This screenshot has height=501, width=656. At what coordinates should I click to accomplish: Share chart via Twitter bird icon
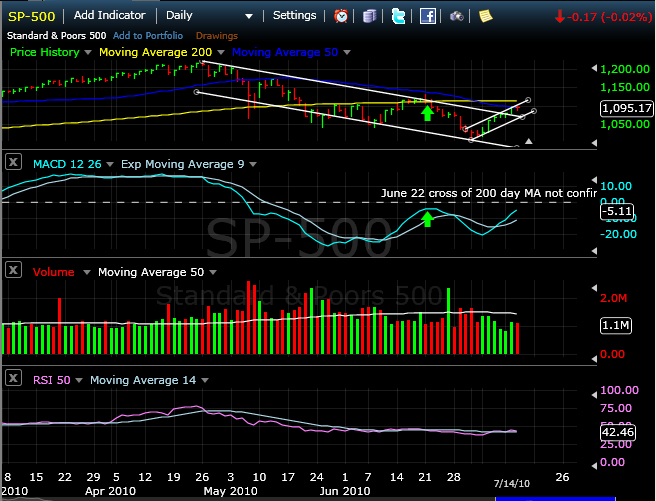[x=399, y=16]
